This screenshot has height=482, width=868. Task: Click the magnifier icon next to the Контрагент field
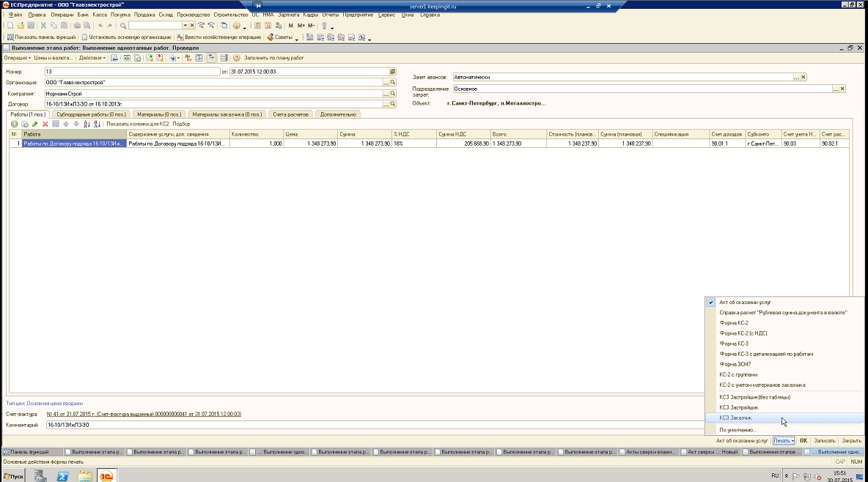point(393,94)
